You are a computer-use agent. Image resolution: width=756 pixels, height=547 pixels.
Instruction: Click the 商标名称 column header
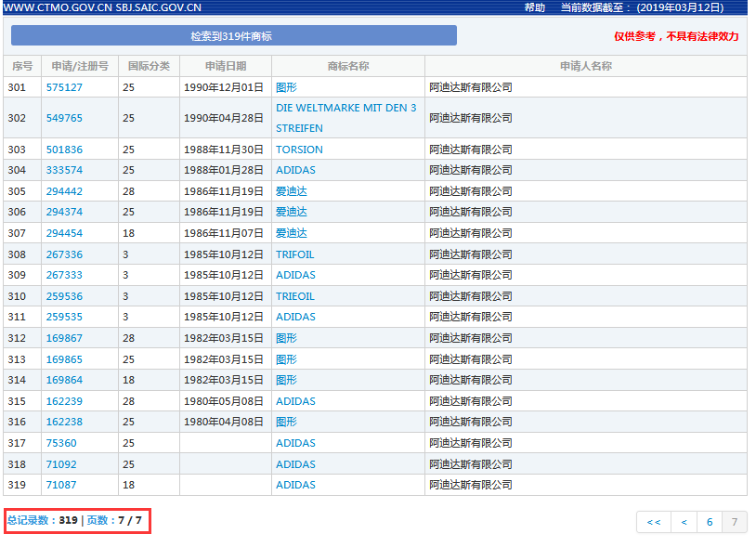point(348,66)
